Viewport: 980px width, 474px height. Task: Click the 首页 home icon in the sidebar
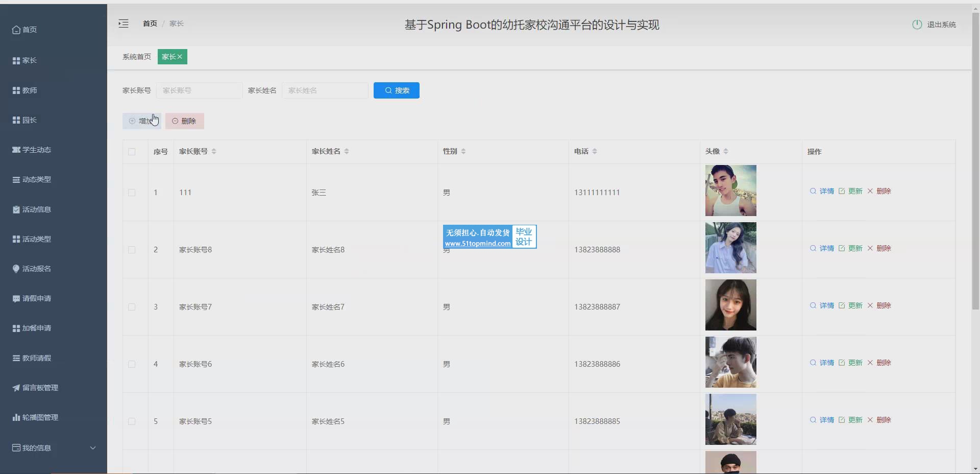[x=16, y=30]
